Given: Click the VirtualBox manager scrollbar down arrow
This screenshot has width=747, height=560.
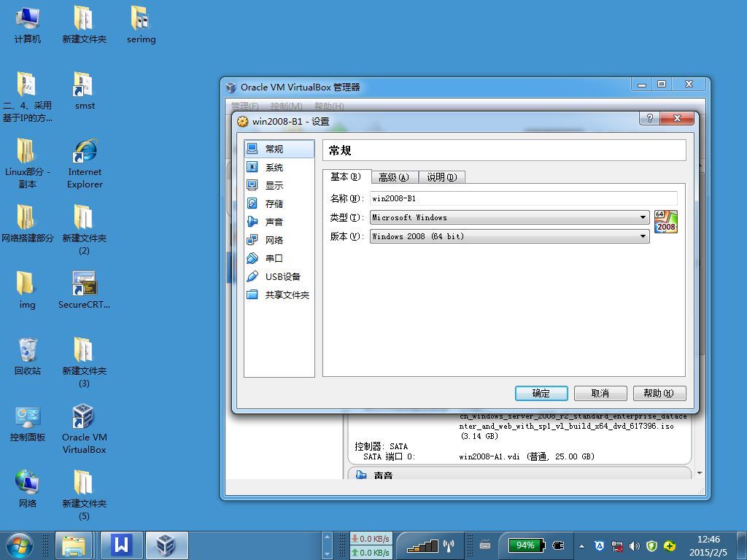Looking at the screenshot, I should [700, 472].
